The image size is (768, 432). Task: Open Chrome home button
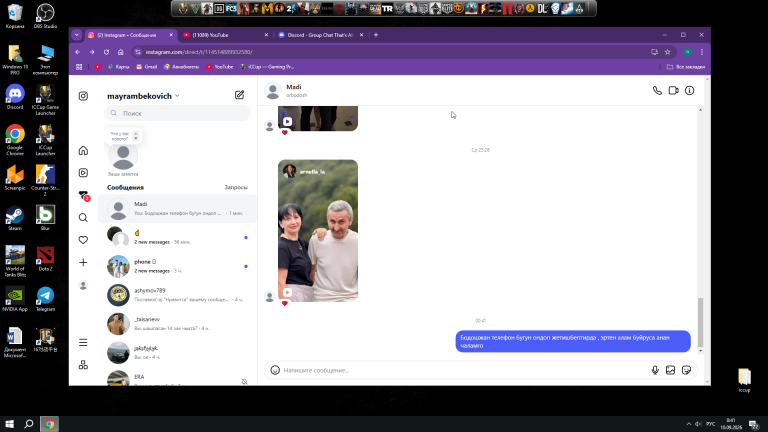[x=120, y=52]
